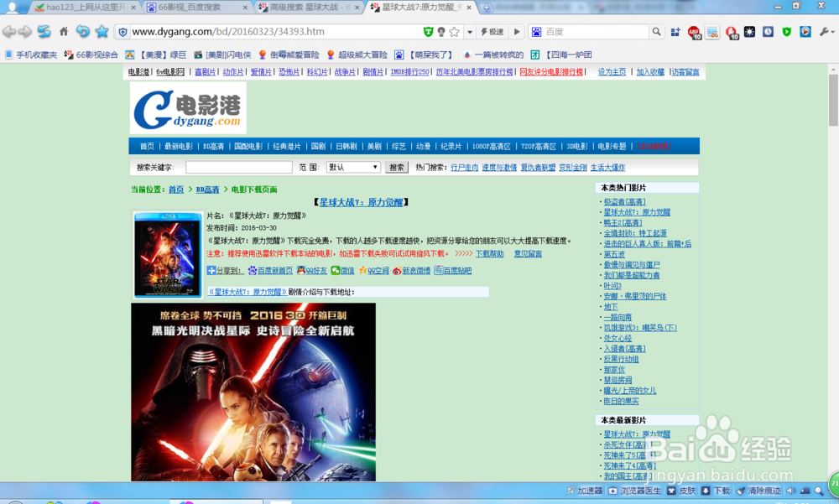Screen dimensions: 839x504
Task: Open 浏览器医生 in the status bar
Action: 635,491
